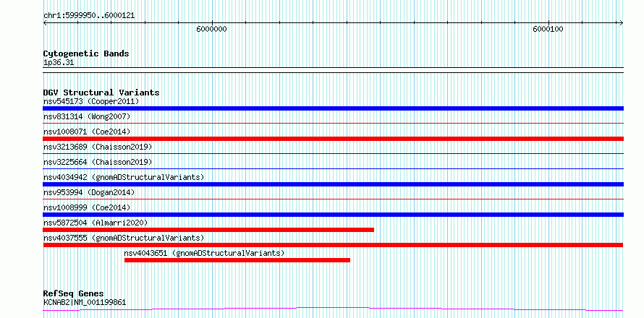Open nsv4034942 (gnomADStructuralVariants) label
The height and width of the screenshot is (318, 644).
coord(124,177)
